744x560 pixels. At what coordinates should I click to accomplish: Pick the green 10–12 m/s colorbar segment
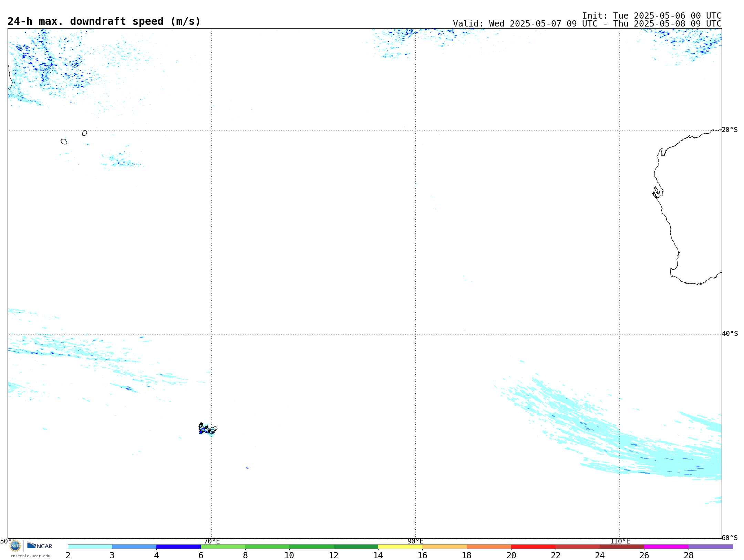pos(311,547)
